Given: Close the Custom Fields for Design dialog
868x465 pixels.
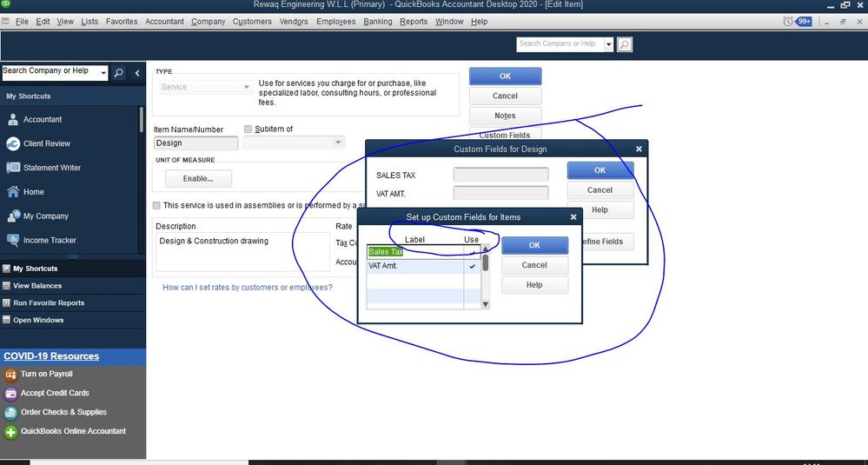Looking at the screenshot, I should 639,149.
